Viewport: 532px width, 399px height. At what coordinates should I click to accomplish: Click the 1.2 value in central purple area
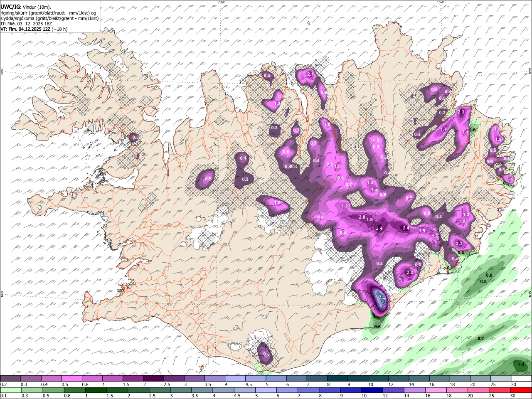(345, 206)
